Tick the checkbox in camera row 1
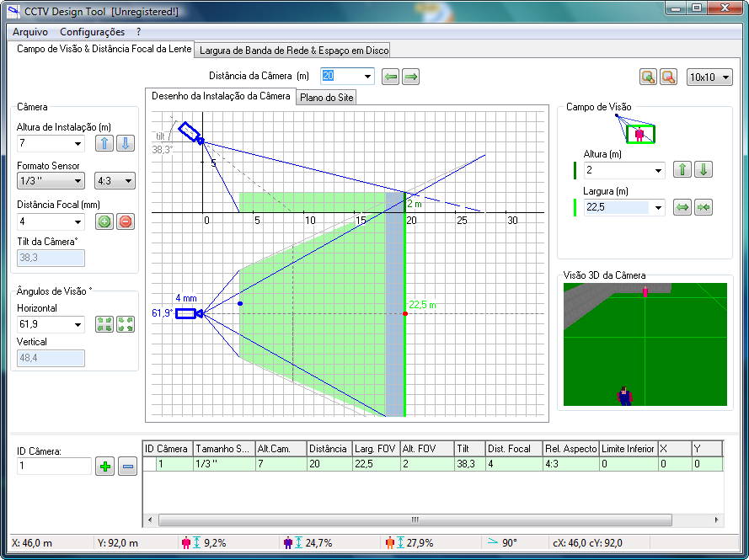 click(150, 464)
